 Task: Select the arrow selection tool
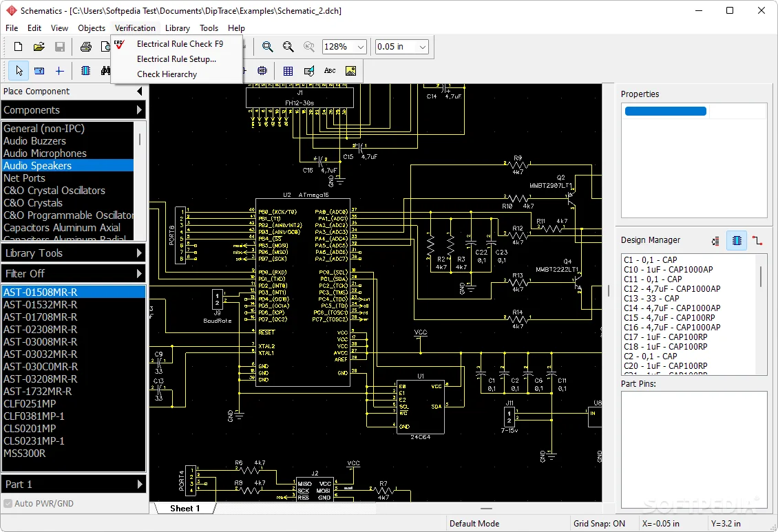click(x=19, y=70)
